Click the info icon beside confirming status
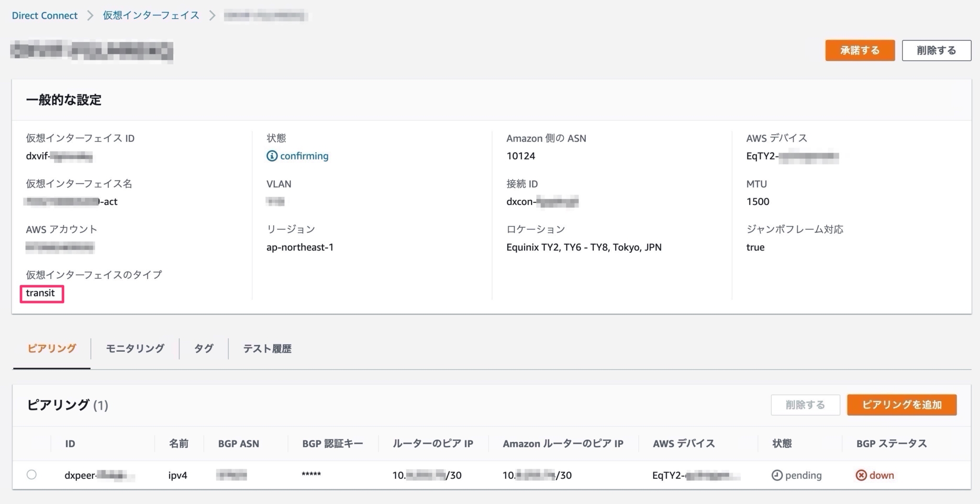 (x=271, y=156)
